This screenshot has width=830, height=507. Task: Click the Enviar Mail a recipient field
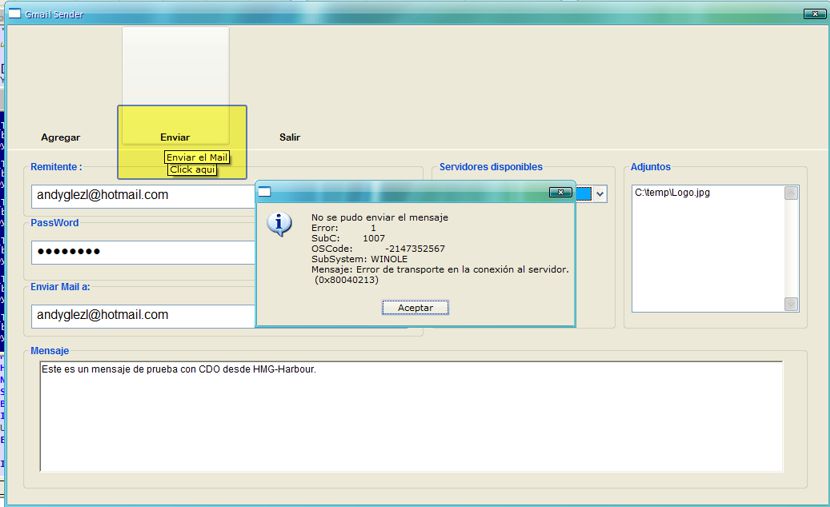click(140, 315)
